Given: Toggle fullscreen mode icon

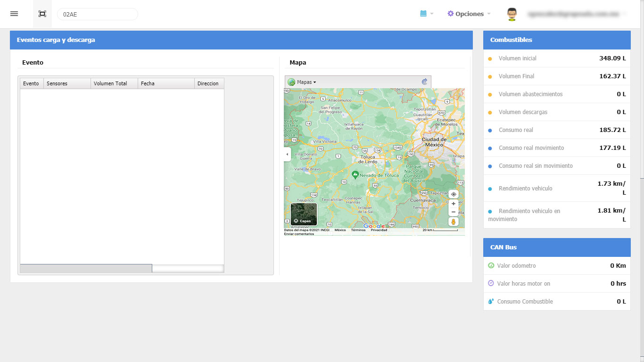Looking at the screenshot, I should [42, 14].
